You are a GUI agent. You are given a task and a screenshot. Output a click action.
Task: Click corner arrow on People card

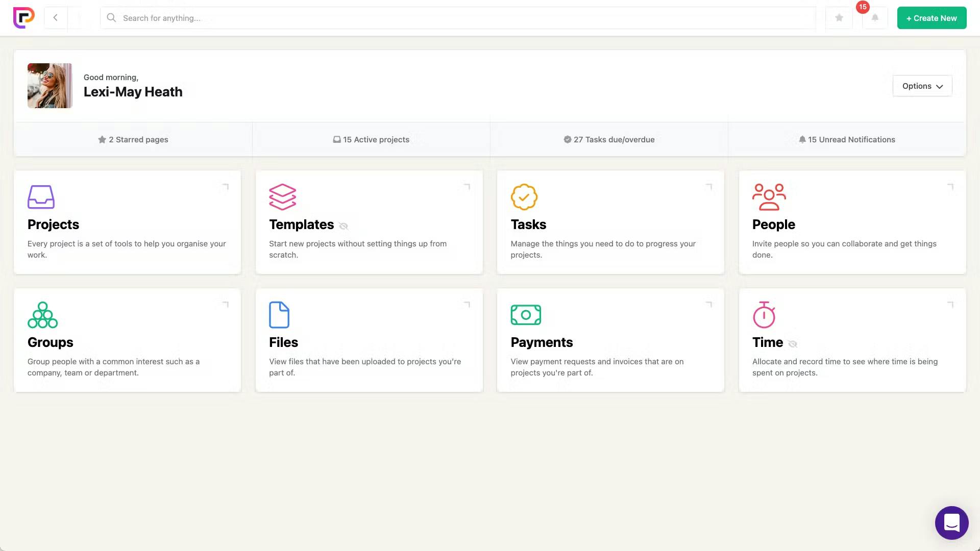tap(950, 187)
